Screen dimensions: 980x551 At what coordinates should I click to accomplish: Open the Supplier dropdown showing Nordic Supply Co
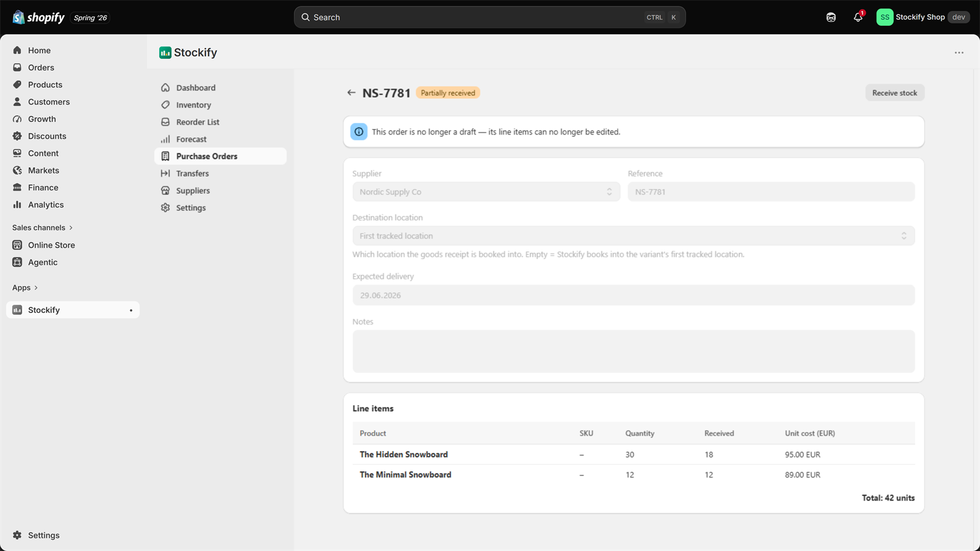pyautogui.click(x=486, y=192)
